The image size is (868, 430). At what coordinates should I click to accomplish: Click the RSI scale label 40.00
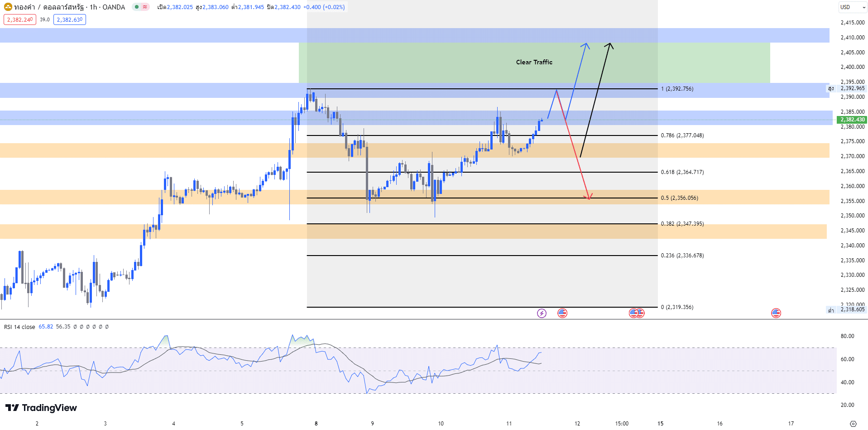pos(848,382)
